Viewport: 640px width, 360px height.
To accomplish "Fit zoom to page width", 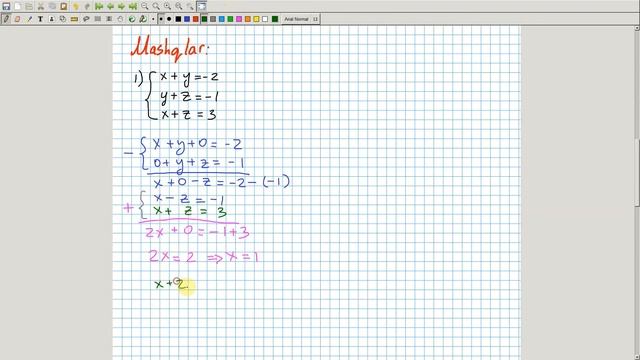I will tap(156, 7).
